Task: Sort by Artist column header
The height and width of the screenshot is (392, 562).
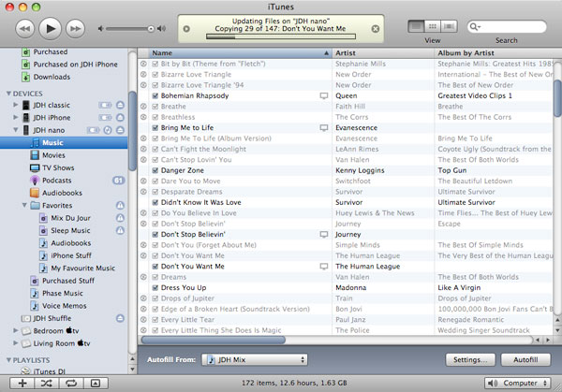Action: 383,53
